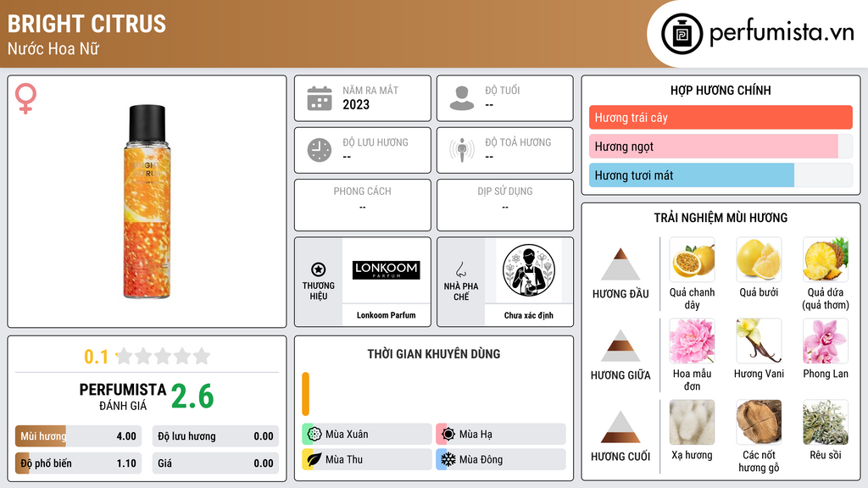Click the Mùa Thu leaf icon
Viewport: 868px width, 488px height.
click(x=314, y=459)
